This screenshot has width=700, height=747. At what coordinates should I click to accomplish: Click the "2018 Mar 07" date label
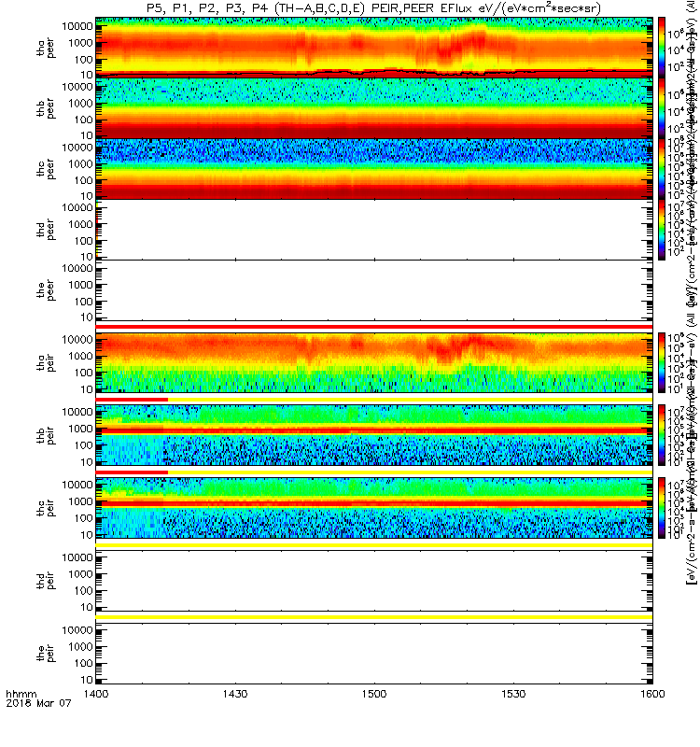point(38,703)
